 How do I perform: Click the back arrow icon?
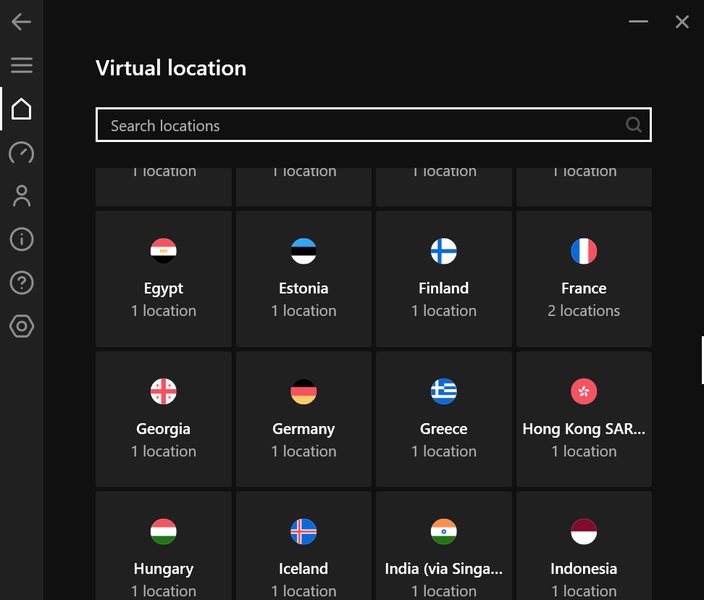coord(21,22)
